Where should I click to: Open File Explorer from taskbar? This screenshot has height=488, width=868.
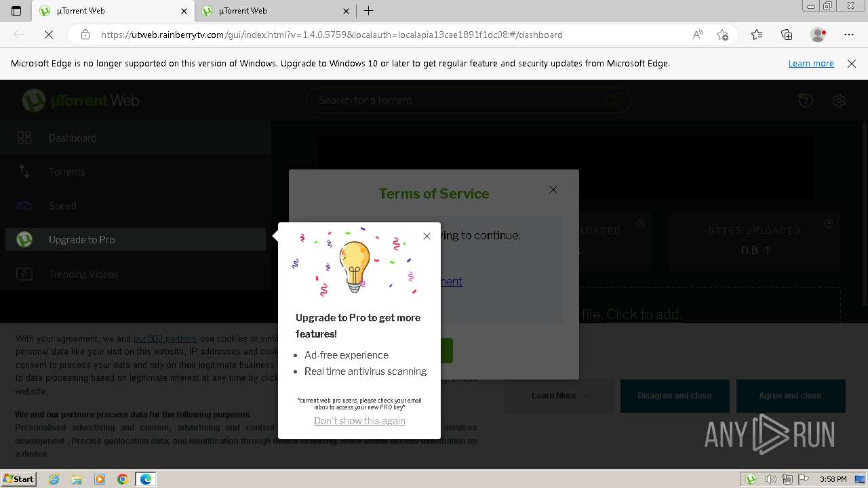click(77, 479)
